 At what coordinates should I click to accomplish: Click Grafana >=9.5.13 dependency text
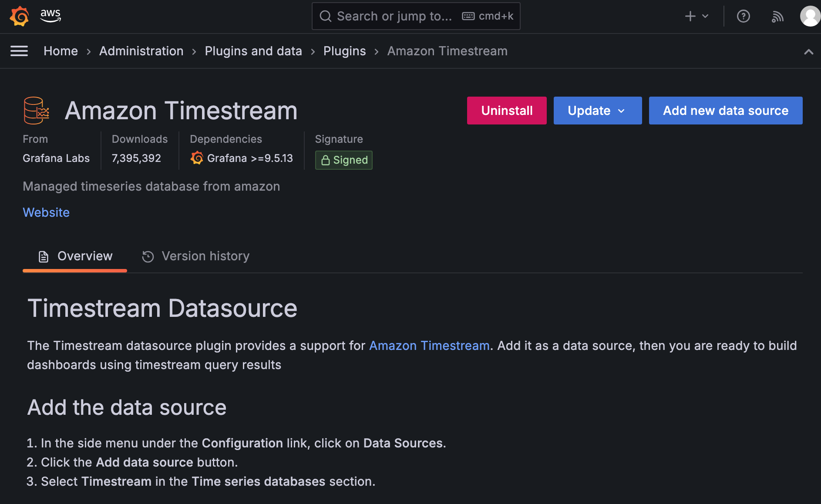(250, 158)
